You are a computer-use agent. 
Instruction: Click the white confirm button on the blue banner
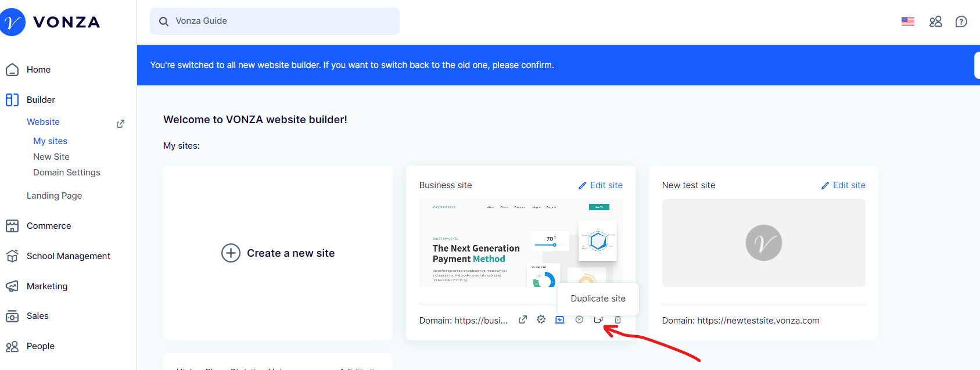coord(977,65)
